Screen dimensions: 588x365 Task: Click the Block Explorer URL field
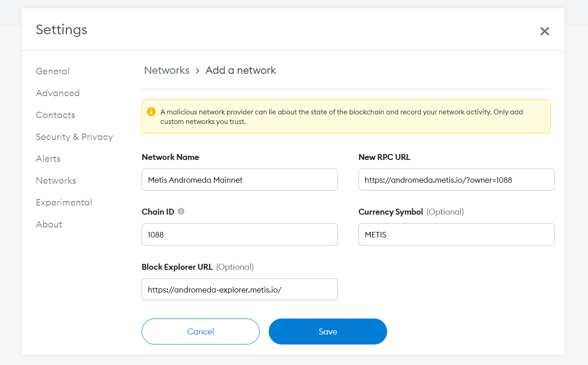[240, 289]
